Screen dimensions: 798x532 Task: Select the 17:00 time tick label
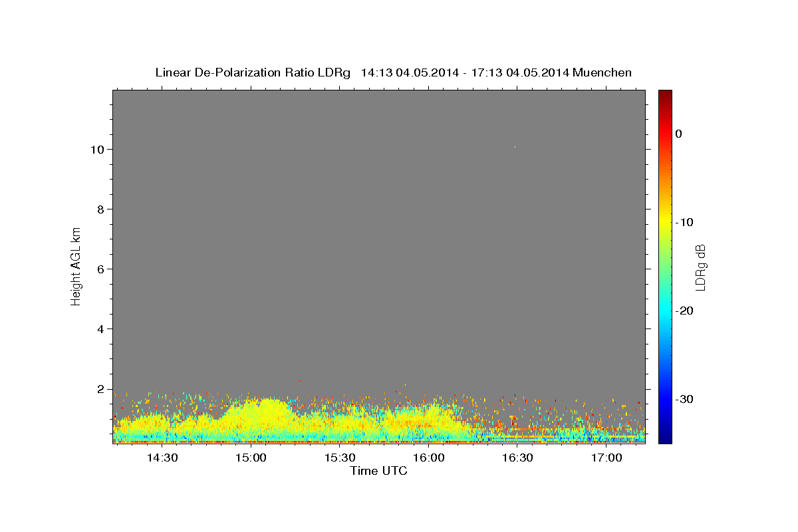(606, 458)
